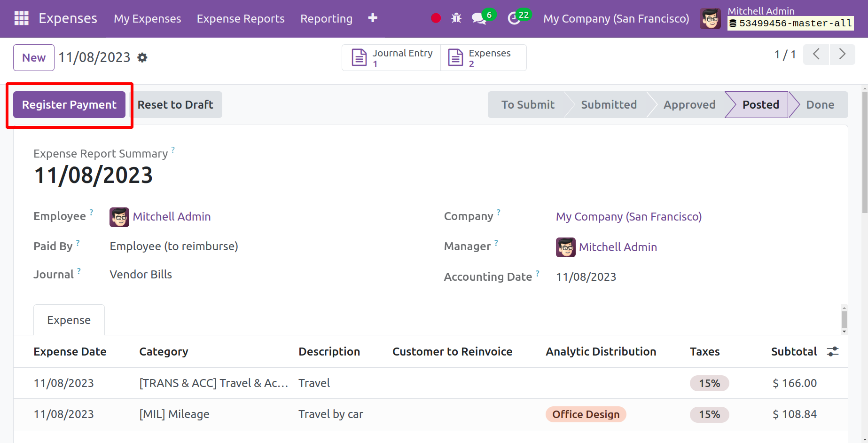The height and width of the screenshot is (443, 868).
Task: Select the Done status stage
Action: coord(820,104)
